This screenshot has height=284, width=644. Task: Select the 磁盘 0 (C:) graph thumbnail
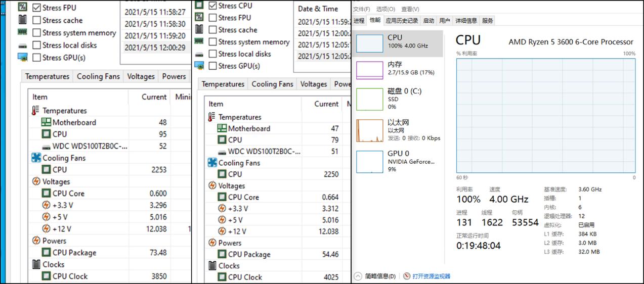(x=369, y=99)
